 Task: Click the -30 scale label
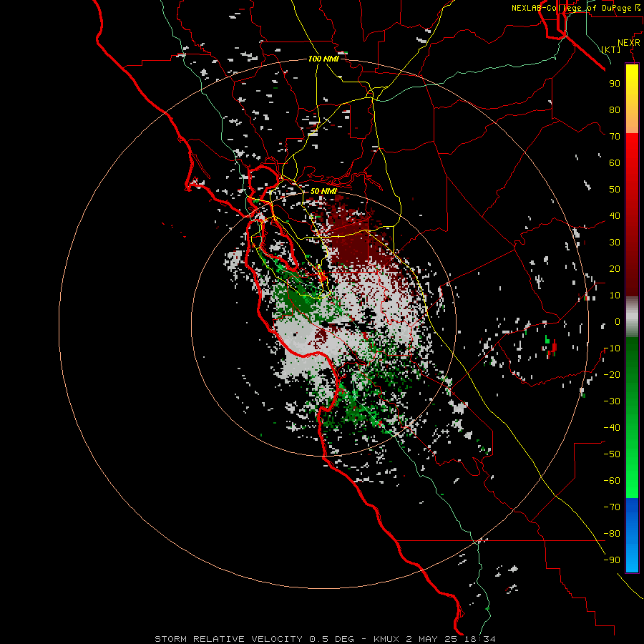tap(612, 401)
